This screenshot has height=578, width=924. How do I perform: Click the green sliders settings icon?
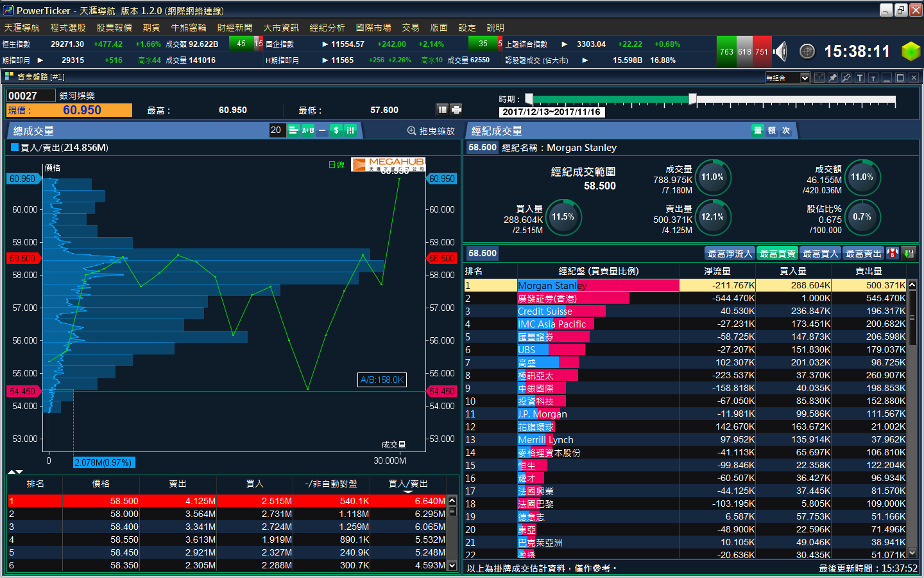pyautogui.click(x=350, y=130)
